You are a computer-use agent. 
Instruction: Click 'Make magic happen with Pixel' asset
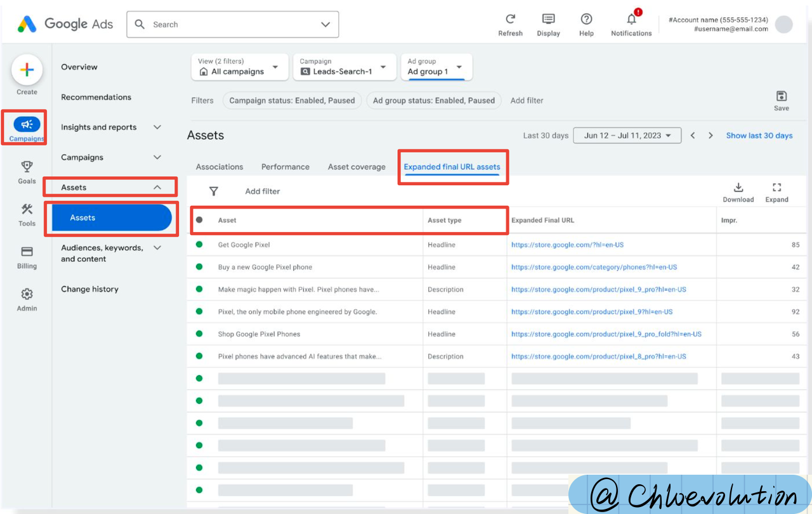tap(299, 290)
